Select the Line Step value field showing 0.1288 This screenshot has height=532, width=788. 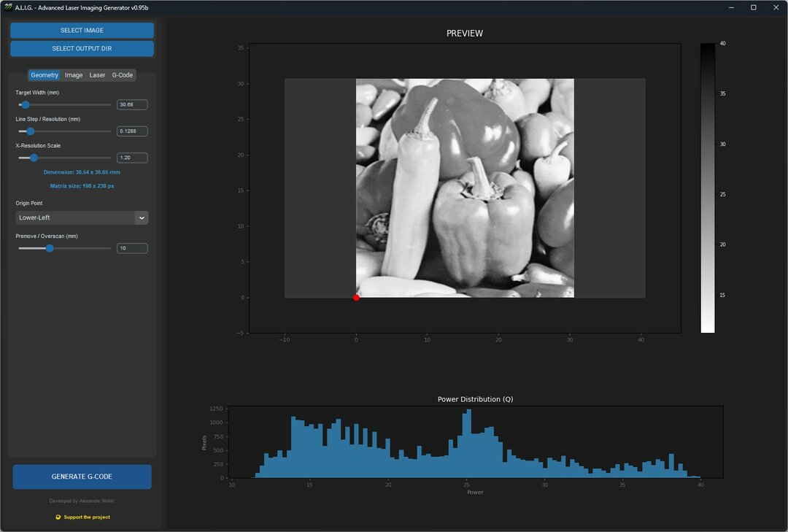pyautogui.click(x=131, y=131)
